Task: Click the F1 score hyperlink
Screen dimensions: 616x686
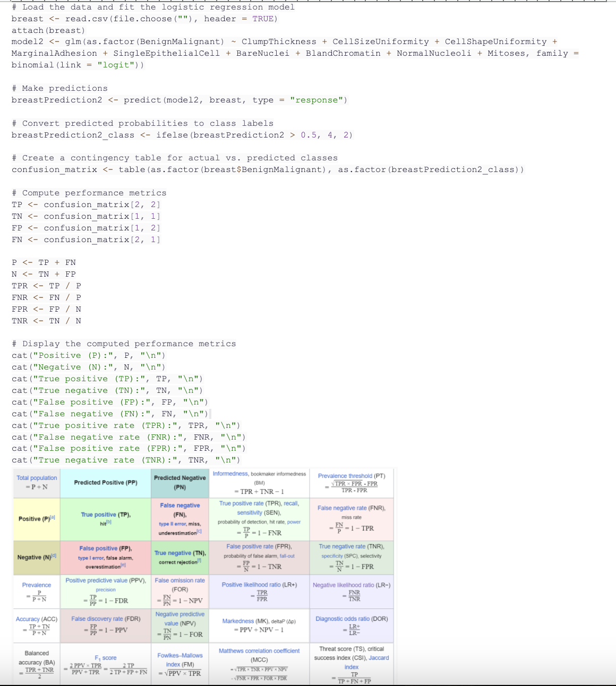Action: click(x=106, y=657)
